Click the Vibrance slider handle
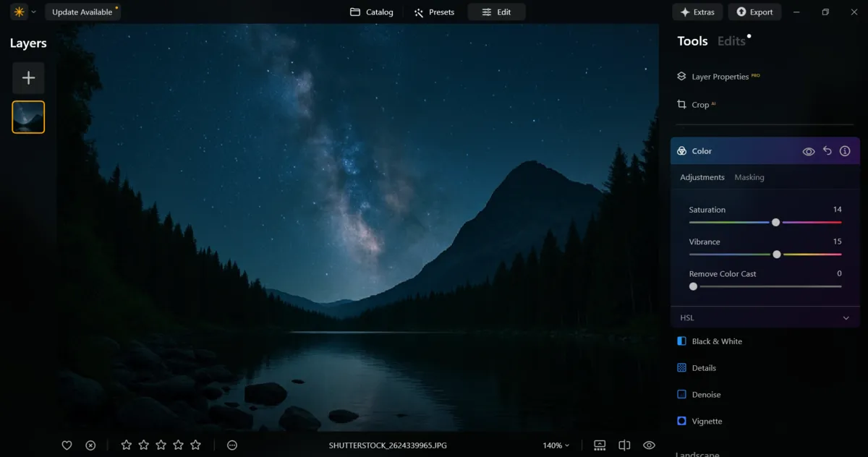Viewport: 868px width, 457px height. 776,254
